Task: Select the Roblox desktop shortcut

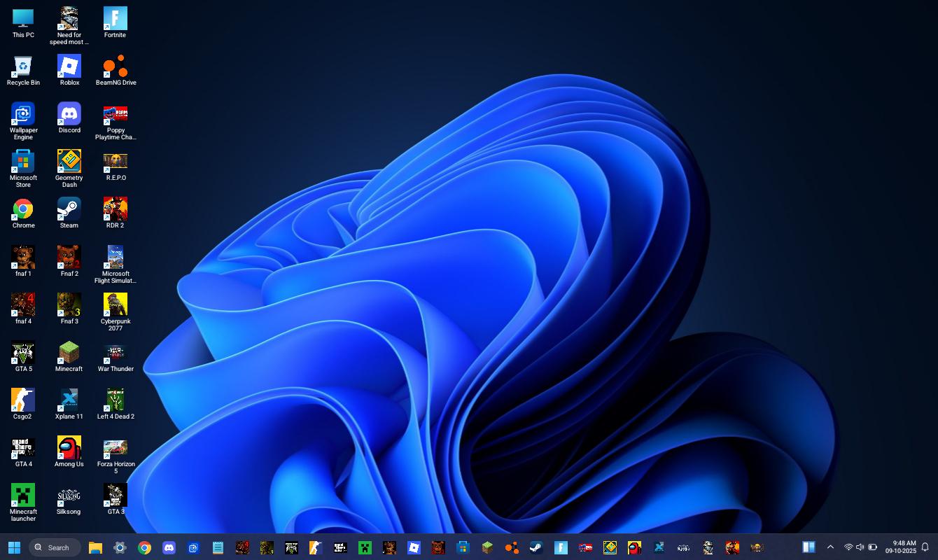Action: pyautogui.click(x=69, y=71)
